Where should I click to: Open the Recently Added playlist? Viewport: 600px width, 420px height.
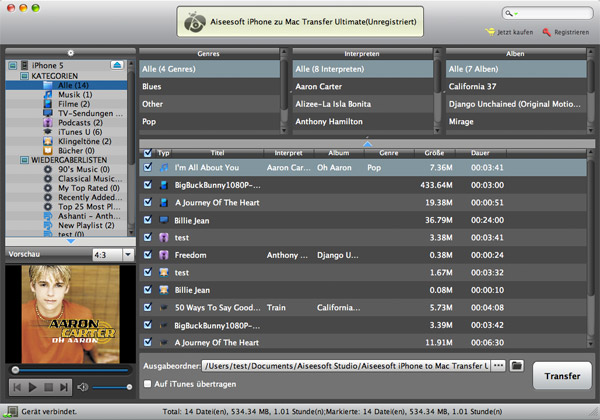90,197
